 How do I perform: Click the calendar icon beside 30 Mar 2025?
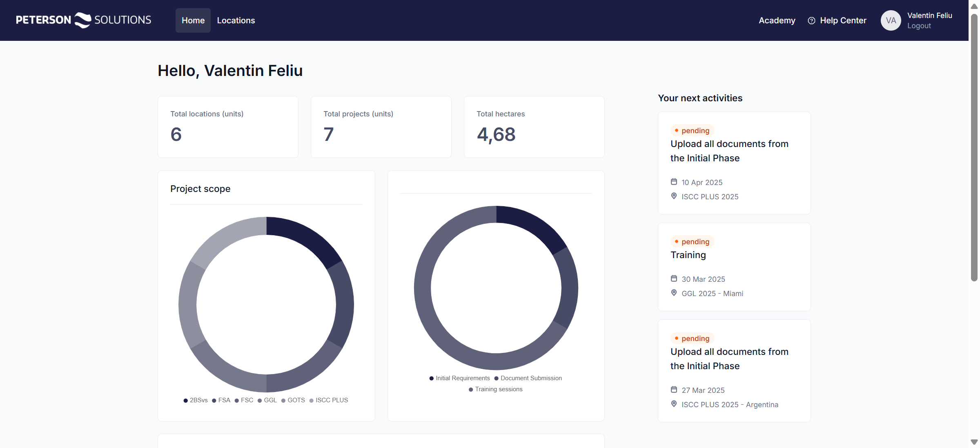[674, 279]
